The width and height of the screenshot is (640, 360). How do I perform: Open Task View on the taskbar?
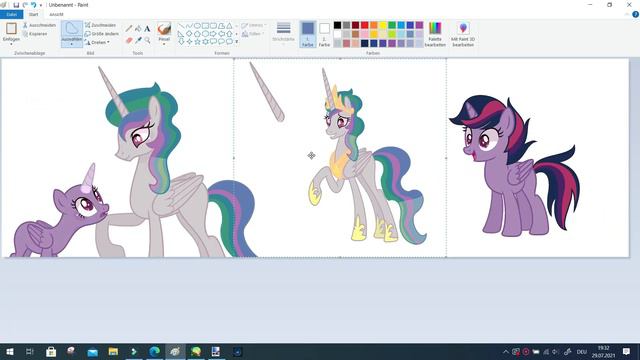click(29, 351)
